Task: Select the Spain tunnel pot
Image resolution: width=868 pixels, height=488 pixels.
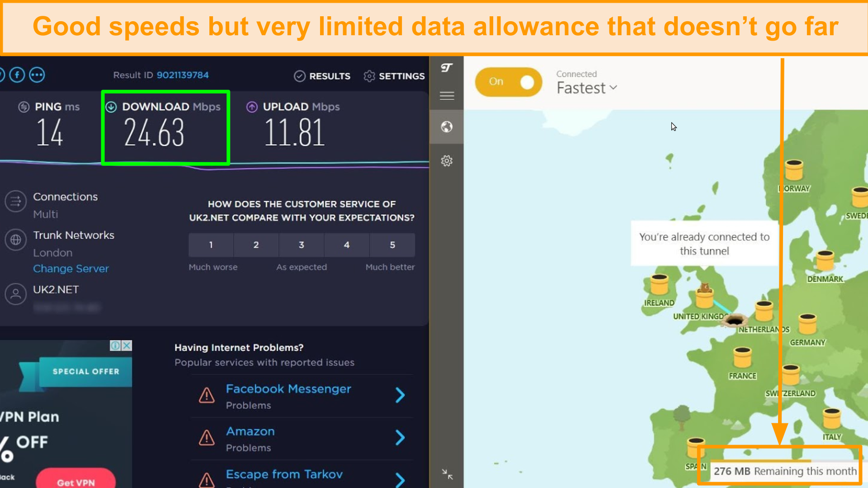Action: click(696, 449)
